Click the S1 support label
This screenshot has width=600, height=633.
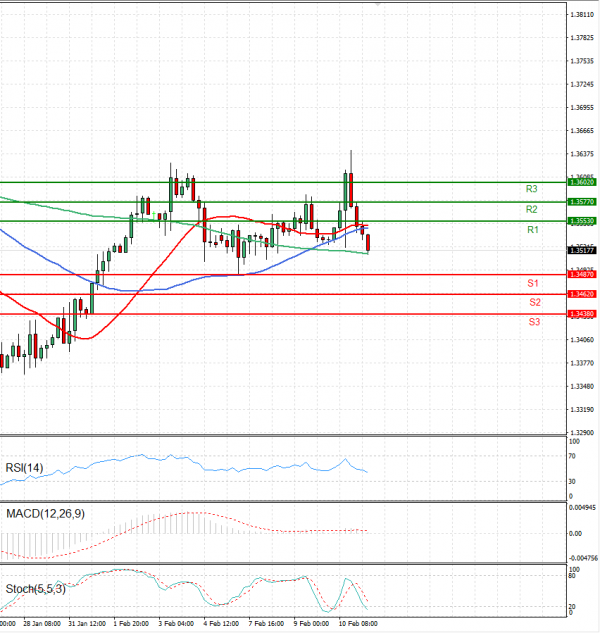pyautogui.click(x=533, y=283)
